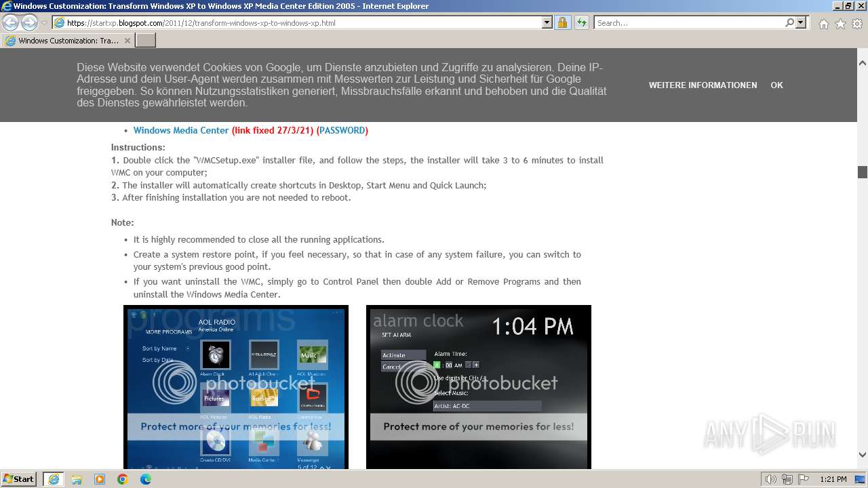Viewport: 868px width, 488px height.
Task: Click the 'Instructions:' heading text
Action: pyautogui.click(x=138, y=147)
